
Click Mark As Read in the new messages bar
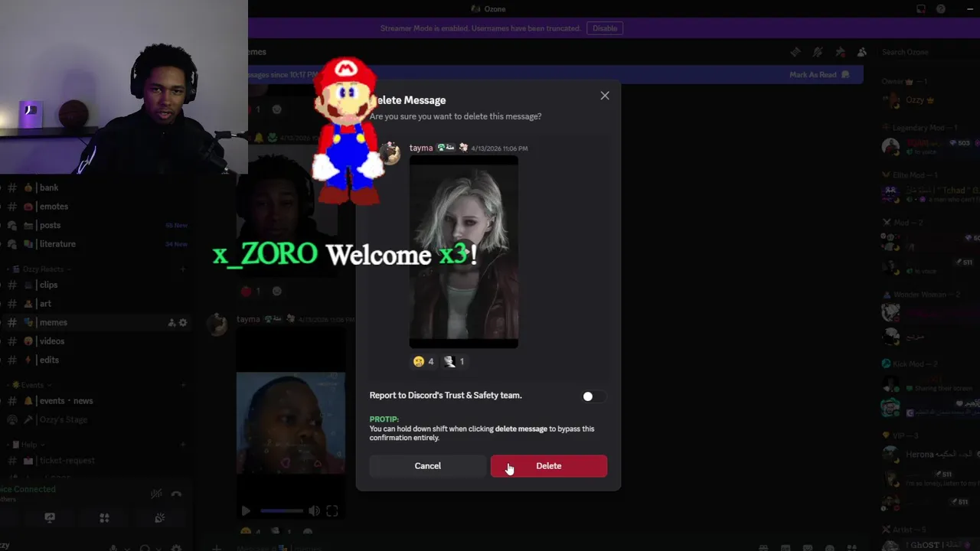[819, 75]
